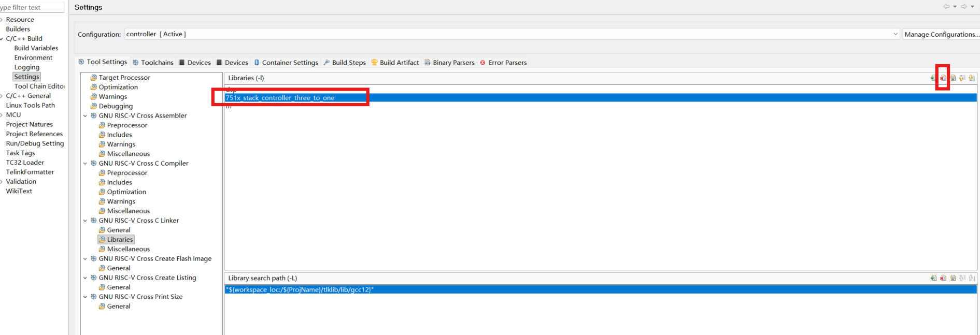Move Library search path entry up
980x335 pixels.
962,278
